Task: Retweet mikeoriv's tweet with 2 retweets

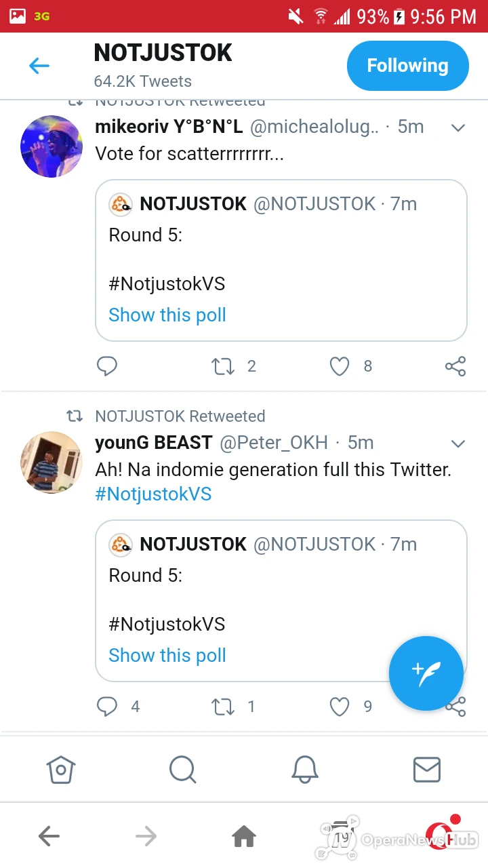Action: pyautogui.click(x=223, y=366)
